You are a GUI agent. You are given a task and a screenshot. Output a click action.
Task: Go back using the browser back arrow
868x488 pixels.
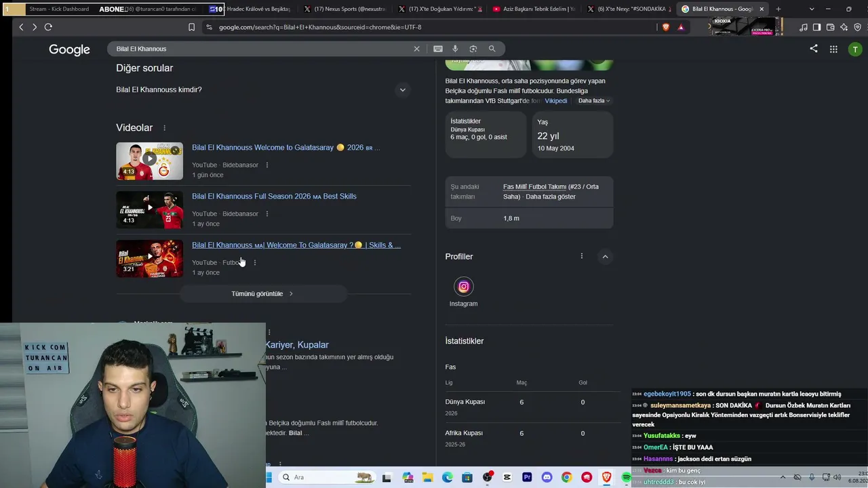21,27
